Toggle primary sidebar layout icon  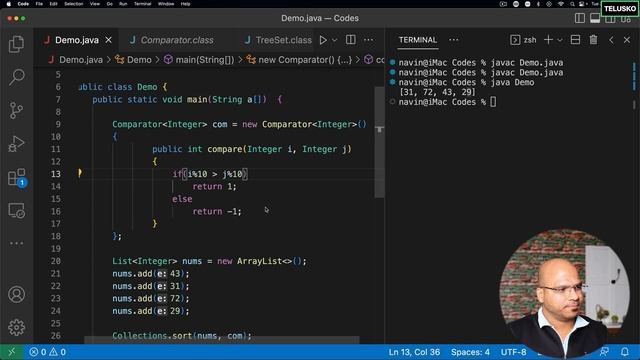point(580,18)
